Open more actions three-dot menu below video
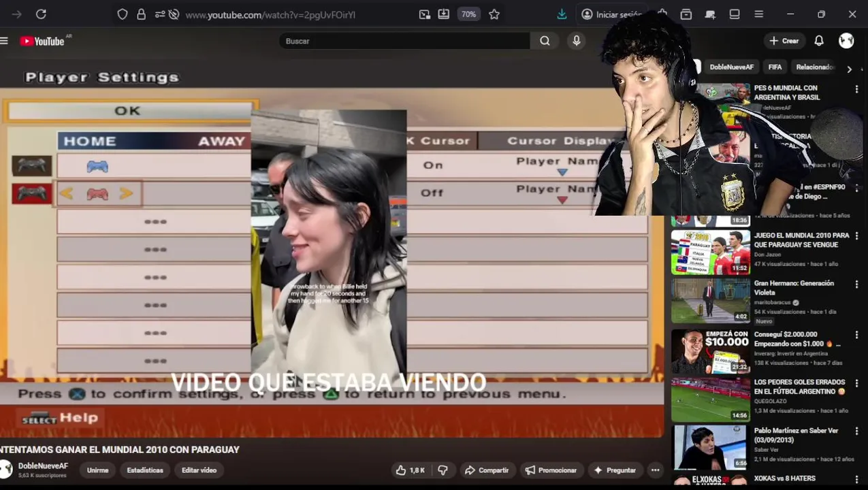 655,470
